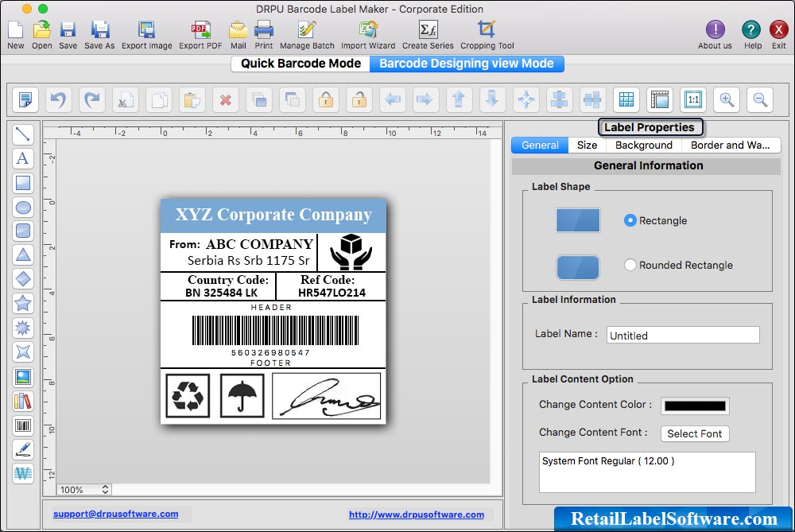Click the open padlock Unlock icon
This screenshot has height=532, width=795.
(x=359, y=99)
